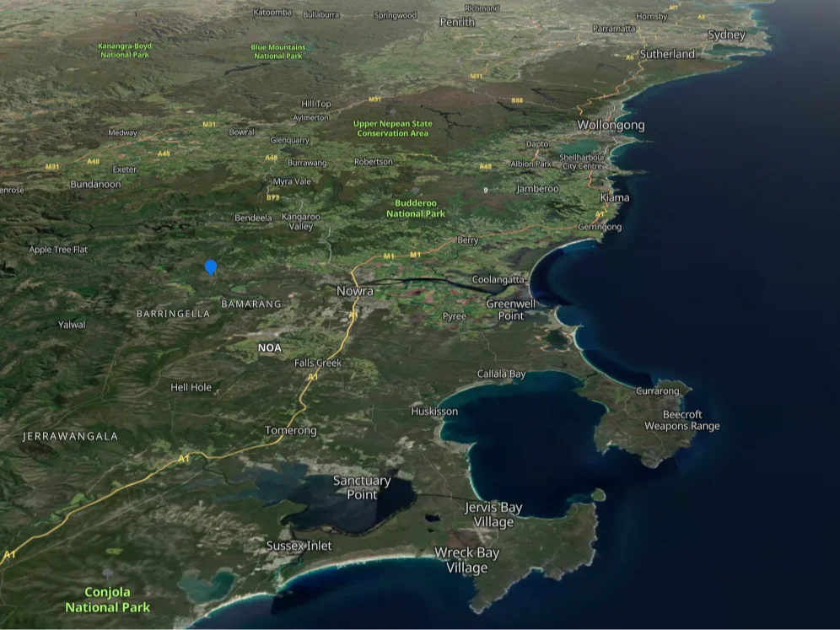The width and height of the screenshot is (840, 630).
Task: Click the Kiama town label
Action: pyautogui.click(x=614, y=197)
